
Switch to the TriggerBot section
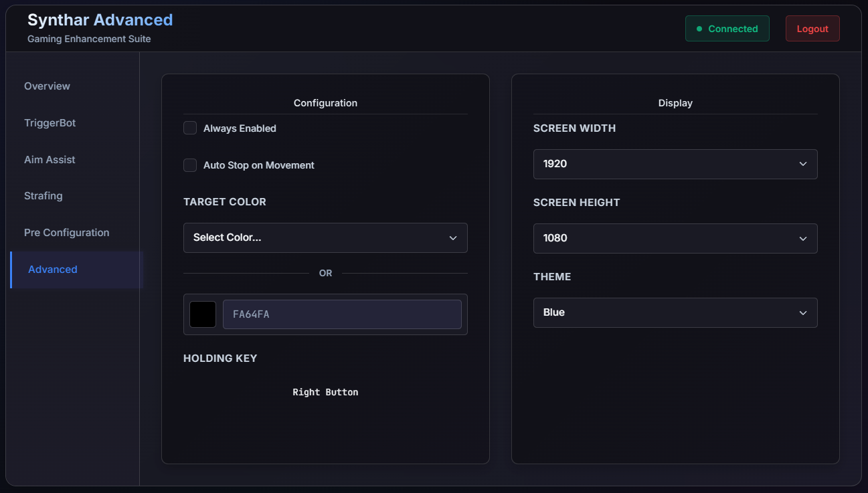point(50,122)
